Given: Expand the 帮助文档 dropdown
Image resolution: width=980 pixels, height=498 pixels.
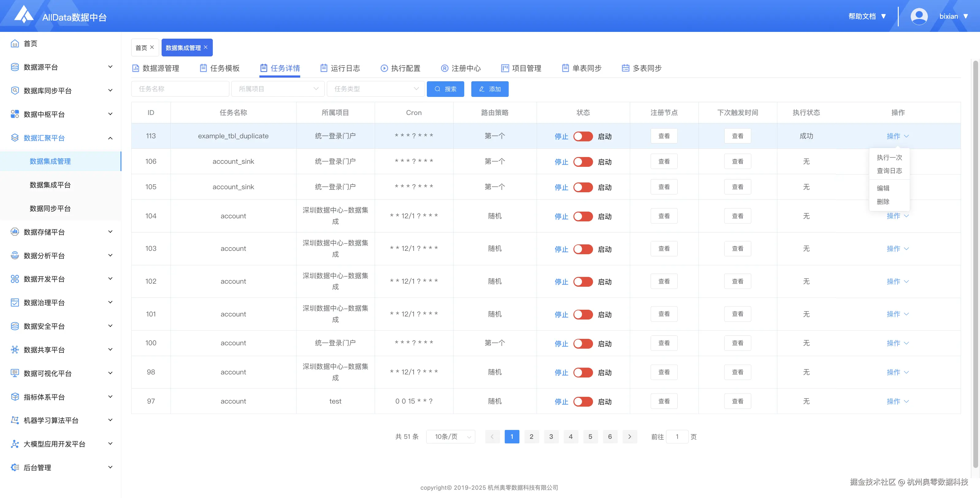Looking at the screenshot, I should [867, 16].
